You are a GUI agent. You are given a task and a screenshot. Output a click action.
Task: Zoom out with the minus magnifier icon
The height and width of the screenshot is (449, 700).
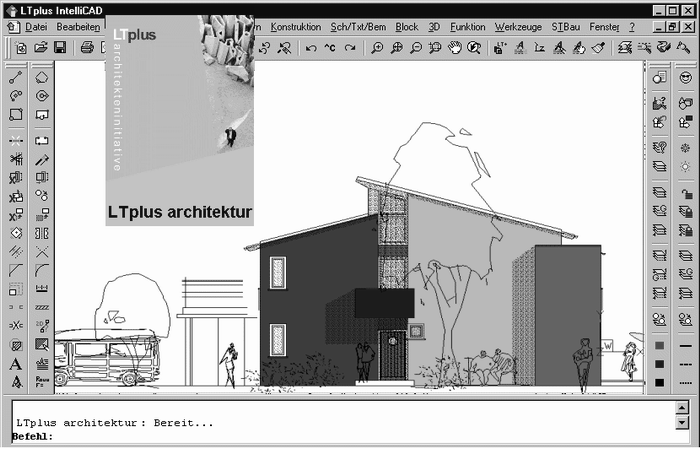coord(416,48)
